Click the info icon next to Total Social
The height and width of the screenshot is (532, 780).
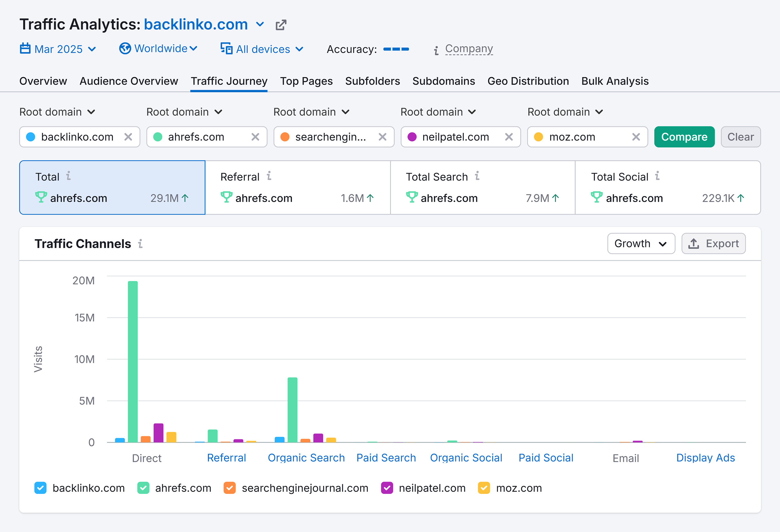[657, 176]
